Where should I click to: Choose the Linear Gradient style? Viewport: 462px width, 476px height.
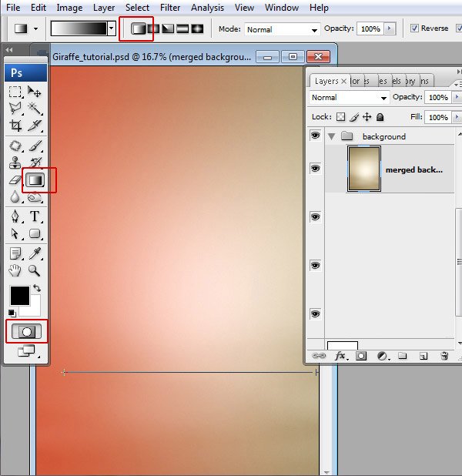click(138, 28)
